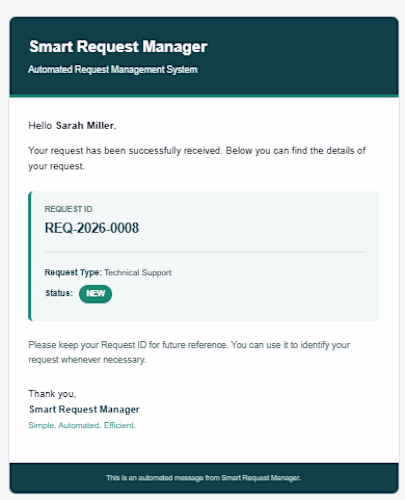405x500 pixels.
Task: Select the Sarah Miller name in the greeting
Action: pos(86,126)
